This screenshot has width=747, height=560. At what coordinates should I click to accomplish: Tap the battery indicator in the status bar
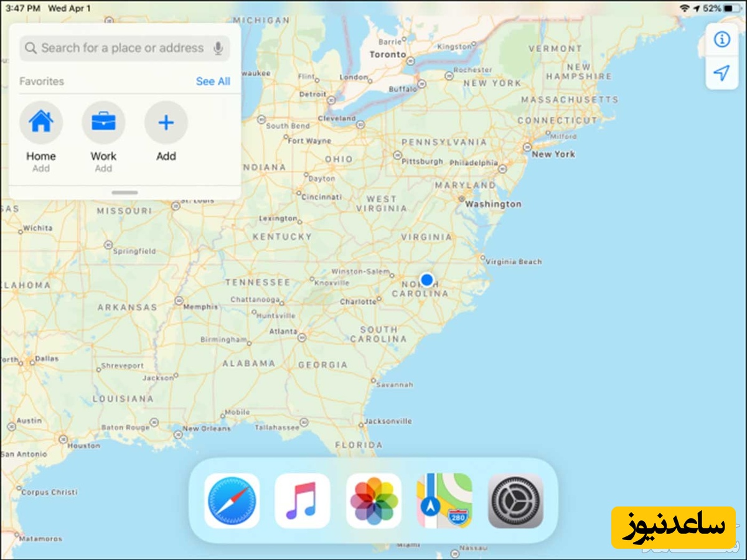(x=732, y=9)
